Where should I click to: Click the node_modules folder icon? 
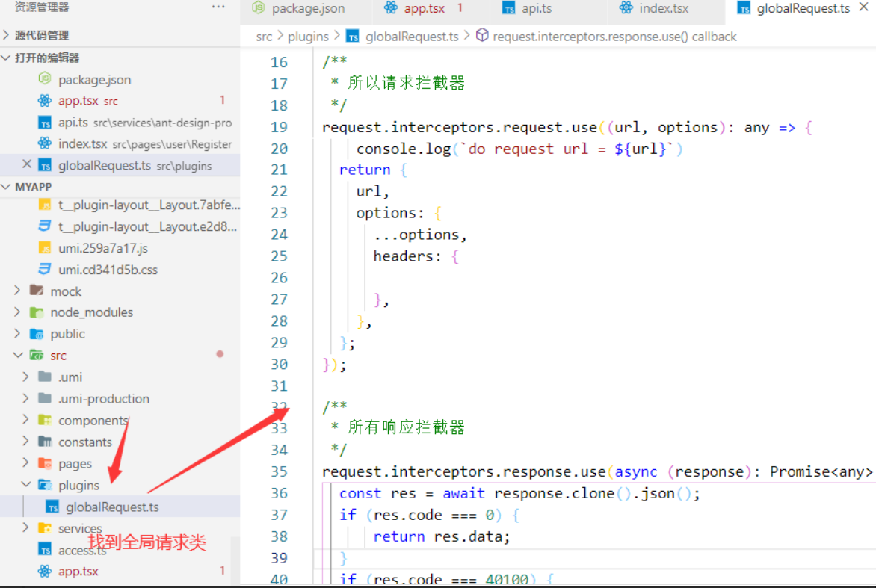coord(36,312)
